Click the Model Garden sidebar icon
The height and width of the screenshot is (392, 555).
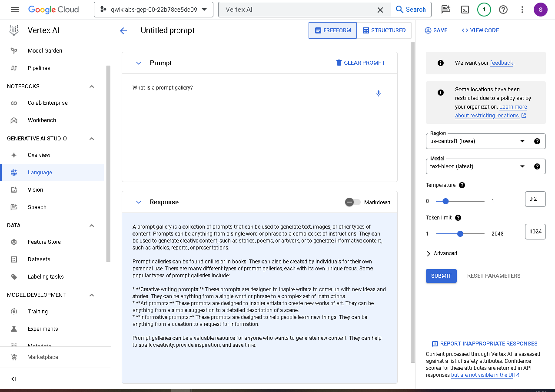point(14,51)
